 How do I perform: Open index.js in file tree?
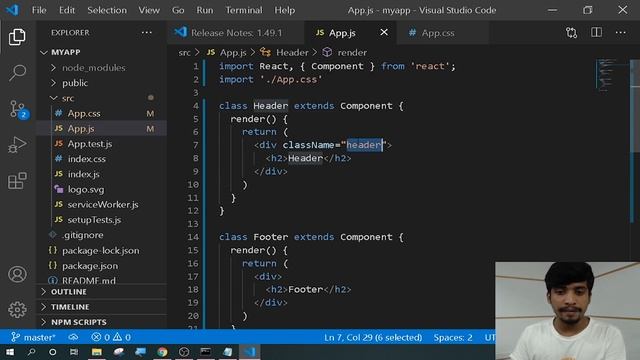[x=84, y=174]
